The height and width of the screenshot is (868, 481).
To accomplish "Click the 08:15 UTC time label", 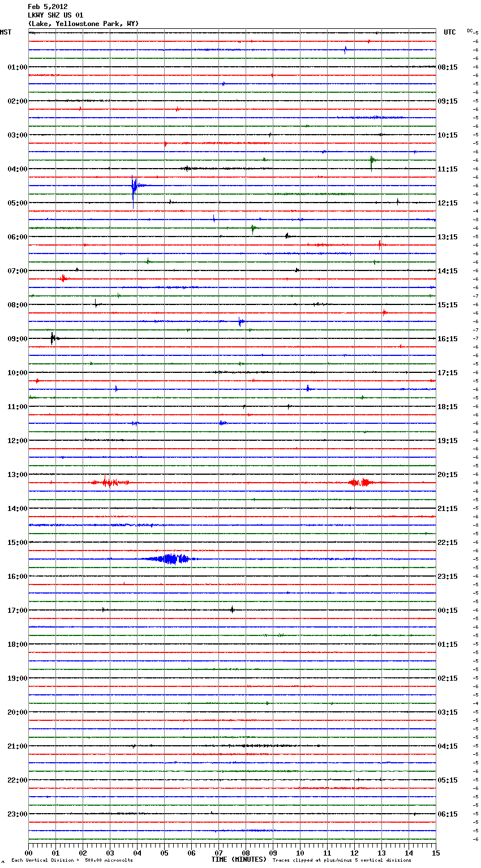I will 448,67.
